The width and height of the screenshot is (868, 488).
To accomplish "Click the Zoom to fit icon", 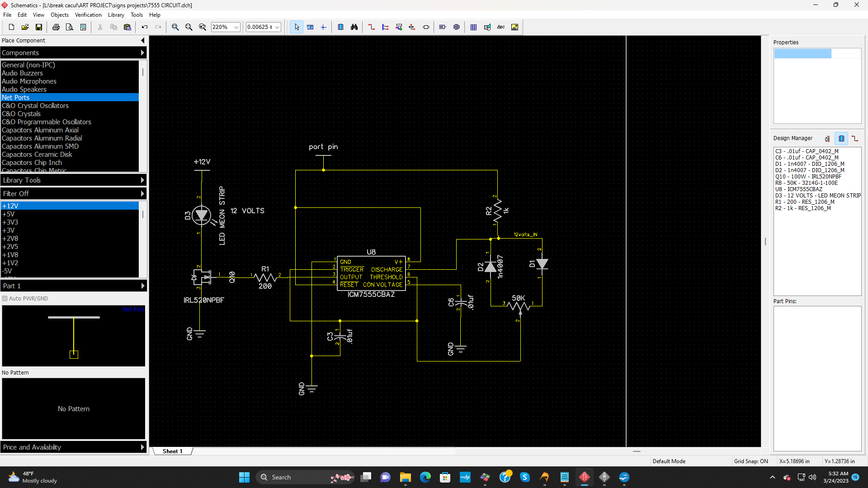I will (x=203, y=27).
